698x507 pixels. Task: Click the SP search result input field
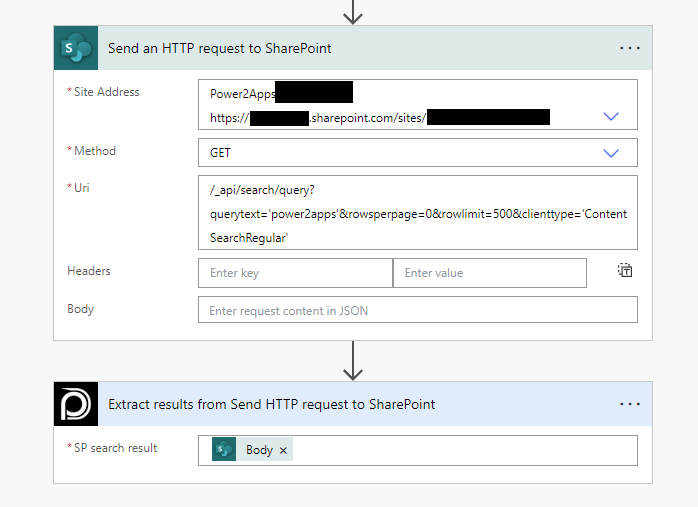coord(460,450)
